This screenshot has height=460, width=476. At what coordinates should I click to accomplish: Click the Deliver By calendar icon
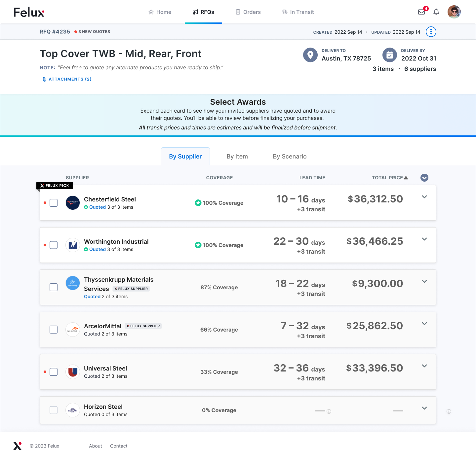pos(390,55)
